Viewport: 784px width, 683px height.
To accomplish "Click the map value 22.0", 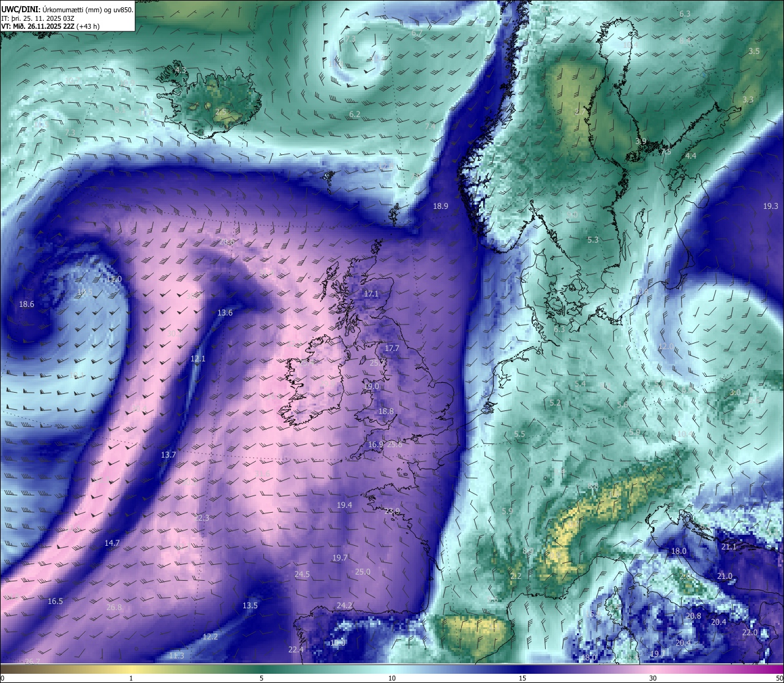I will point(750,633).
